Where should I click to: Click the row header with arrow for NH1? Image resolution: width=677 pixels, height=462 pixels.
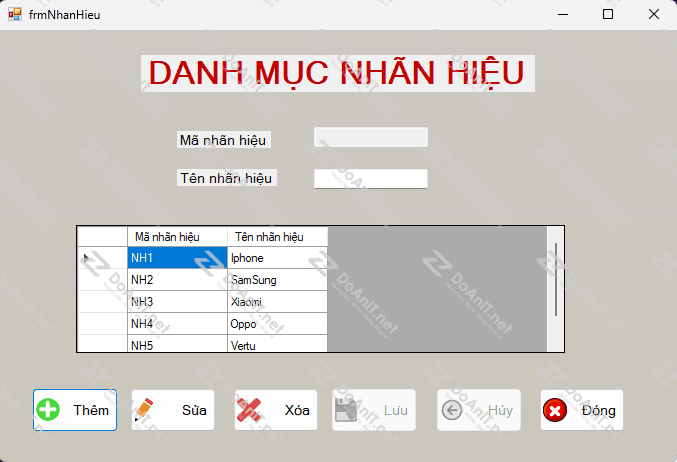(102, 258)
